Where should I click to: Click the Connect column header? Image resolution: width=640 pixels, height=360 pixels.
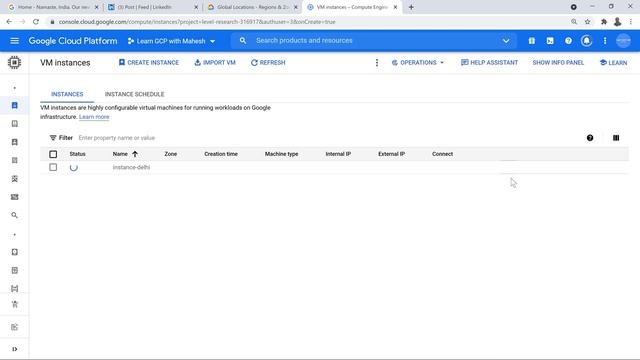(x=442, y=154)
